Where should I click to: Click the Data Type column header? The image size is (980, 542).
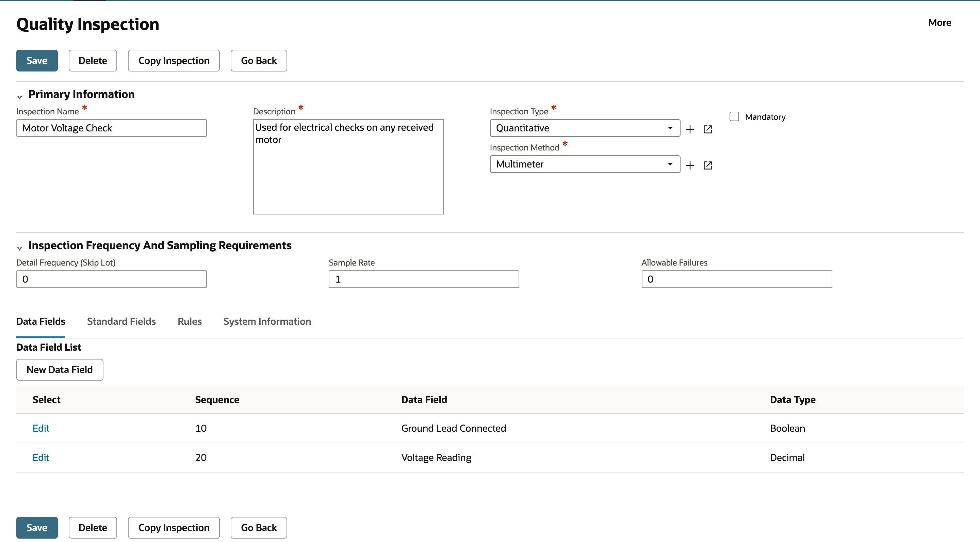click(x=793, y=400)
